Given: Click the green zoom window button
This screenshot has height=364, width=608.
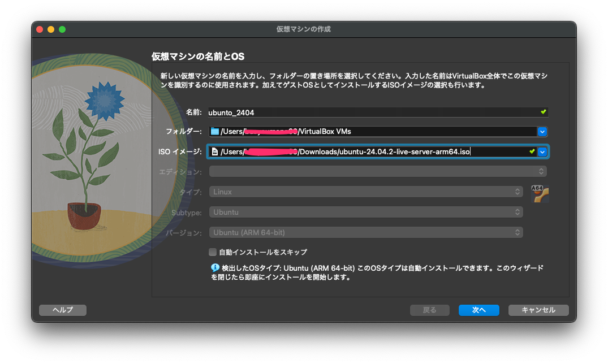Looking at the screenshot, I should coord(62,29).
